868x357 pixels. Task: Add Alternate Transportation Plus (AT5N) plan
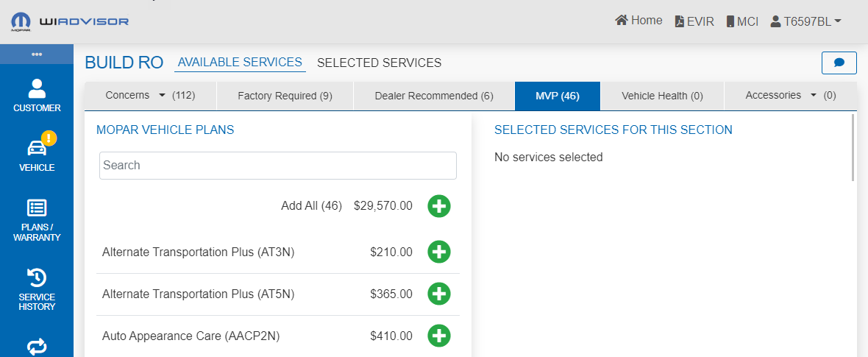pyautogui.click(x=439, y=294)
